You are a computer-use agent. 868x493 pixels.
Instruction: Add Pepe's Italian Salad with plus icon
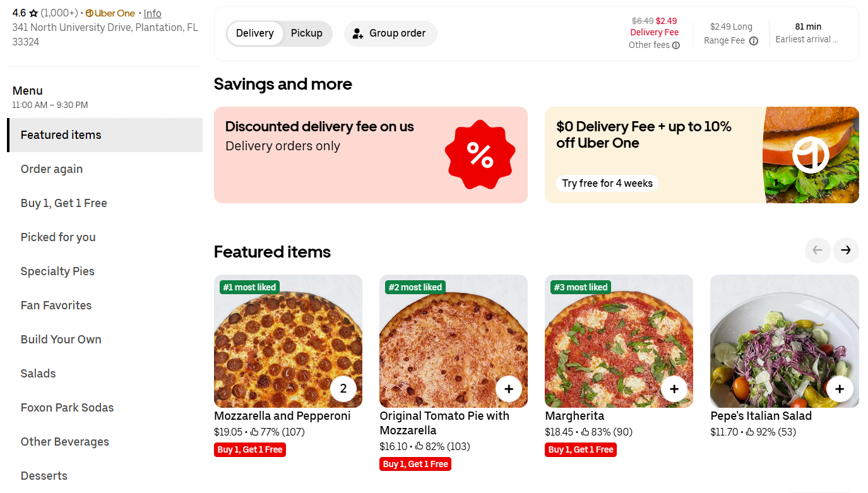pos(840,389)
